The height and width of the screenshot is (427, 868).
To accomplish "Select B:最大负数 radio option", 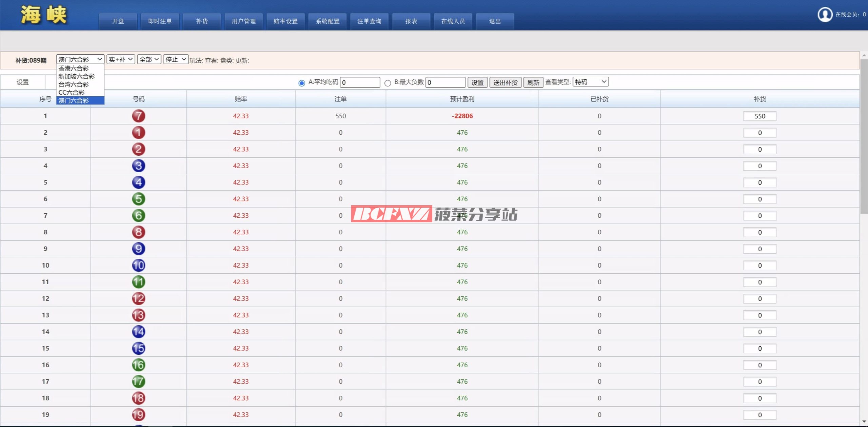I will pyautogui.click(x=388, y=83).
